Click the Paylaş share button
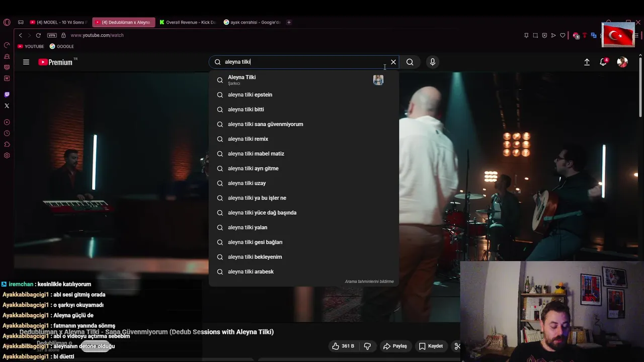This screenshot has width=644, height=362. tap(395, 346)
